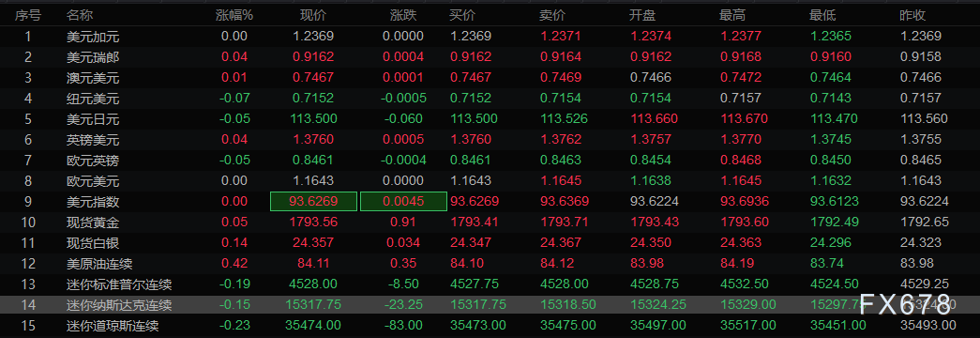
Task: Select the 现货黄金 row
Action: pos(490,223)
